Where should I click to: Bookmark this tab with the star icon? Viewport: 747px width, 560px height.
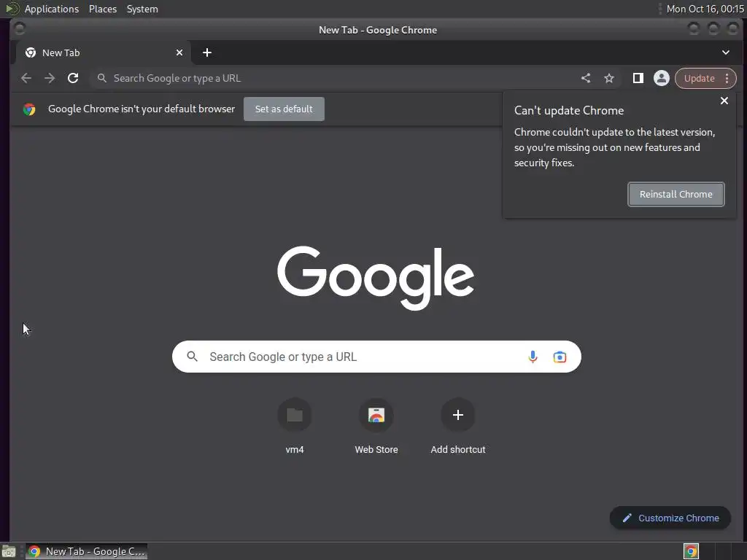point(609,78)
